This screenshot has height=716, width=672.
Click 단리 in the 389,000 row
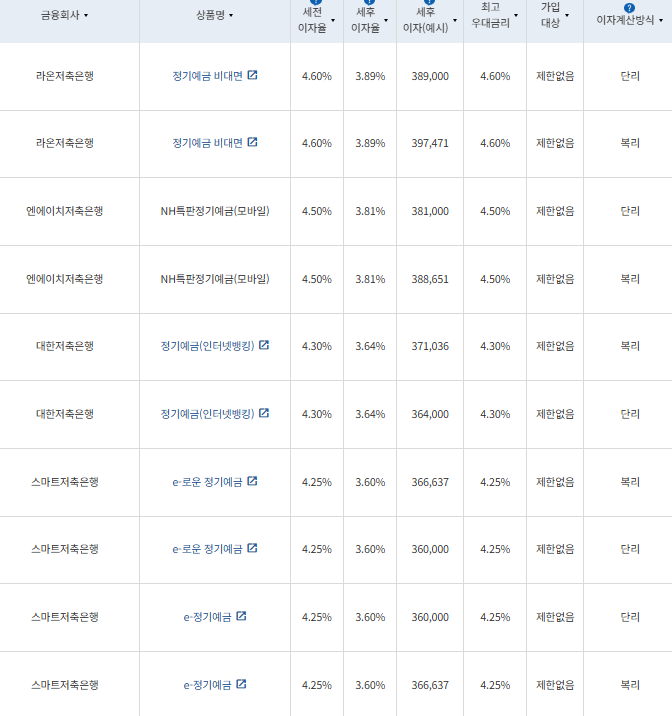pyautogui.click(x=630, y=76)
